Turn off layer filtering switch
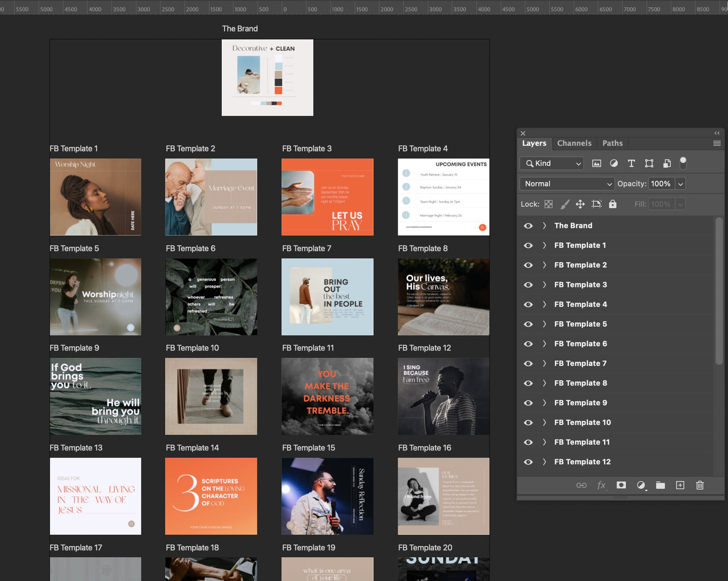This screenshot has width=728, height=581. click(683, 163)
